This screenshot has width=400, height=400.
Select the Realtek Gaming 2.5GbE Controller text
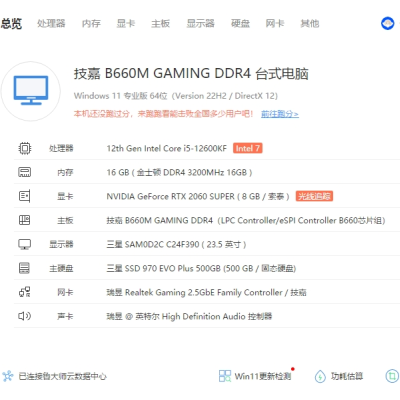pyautogui.click(x=206, y=292)
